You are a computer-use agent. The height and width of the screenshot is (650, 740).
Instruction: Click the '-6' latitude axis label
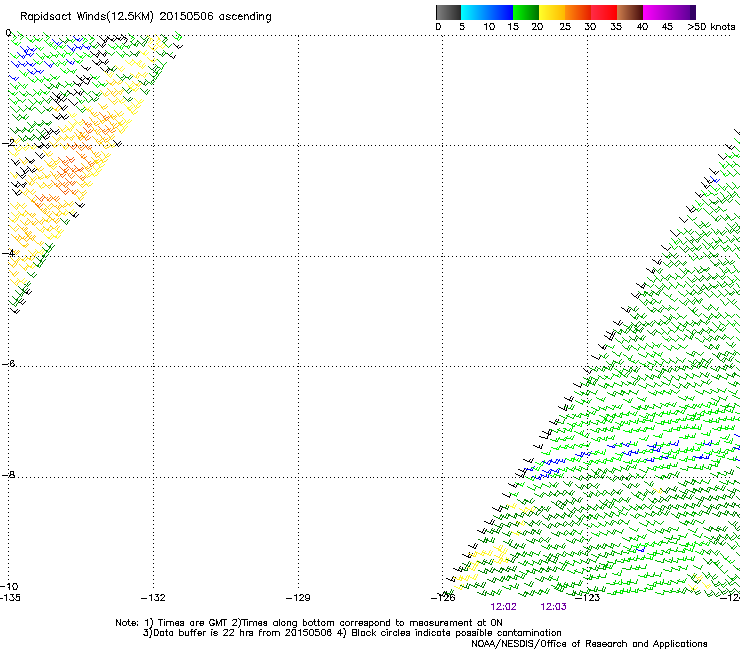(8, 363)
